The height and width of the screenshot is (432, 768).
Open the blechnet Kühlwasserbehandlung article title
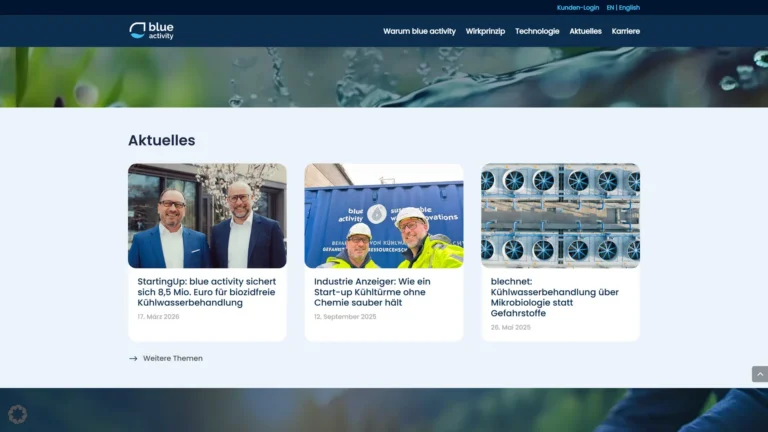[x=554, y=297]
